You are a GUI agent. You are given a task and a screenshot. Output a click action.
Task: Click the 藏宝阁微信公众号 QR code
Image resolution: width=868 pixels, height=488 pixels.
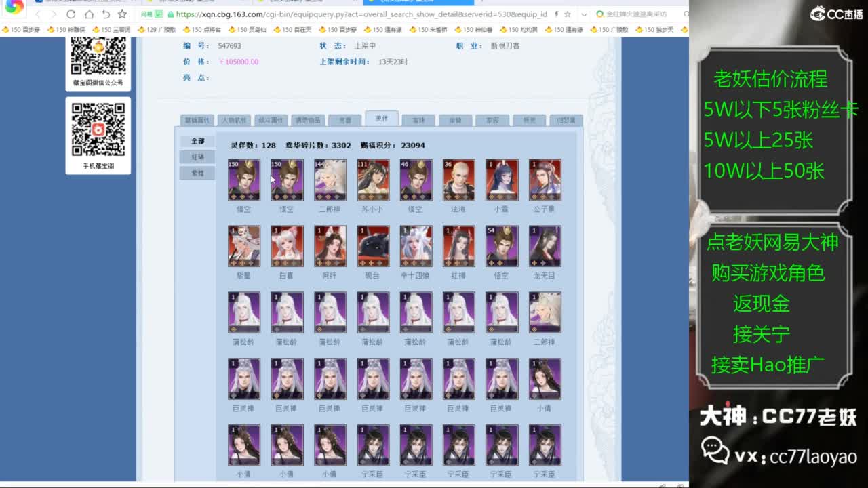[98, 56]
